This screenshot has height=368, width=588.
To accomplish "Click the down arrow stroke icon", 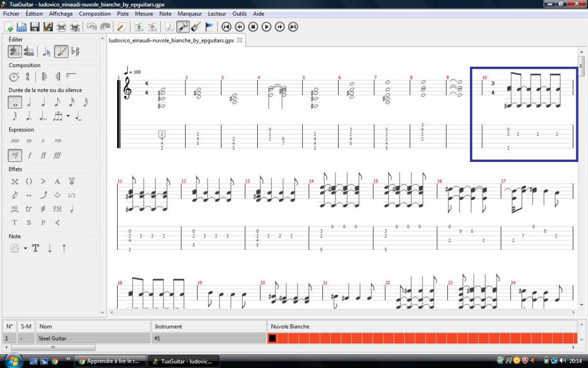I will point(49,248).
